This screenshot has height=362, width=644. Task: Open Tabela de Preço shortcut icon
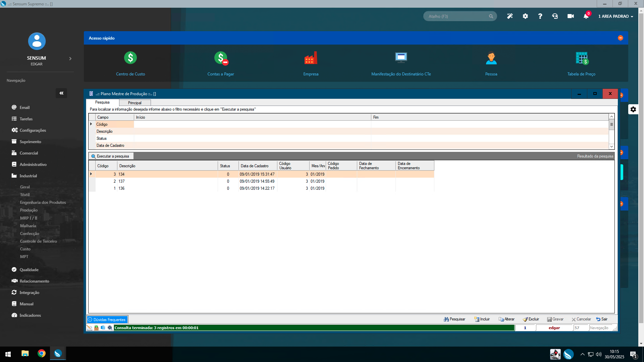click(581, 58)
